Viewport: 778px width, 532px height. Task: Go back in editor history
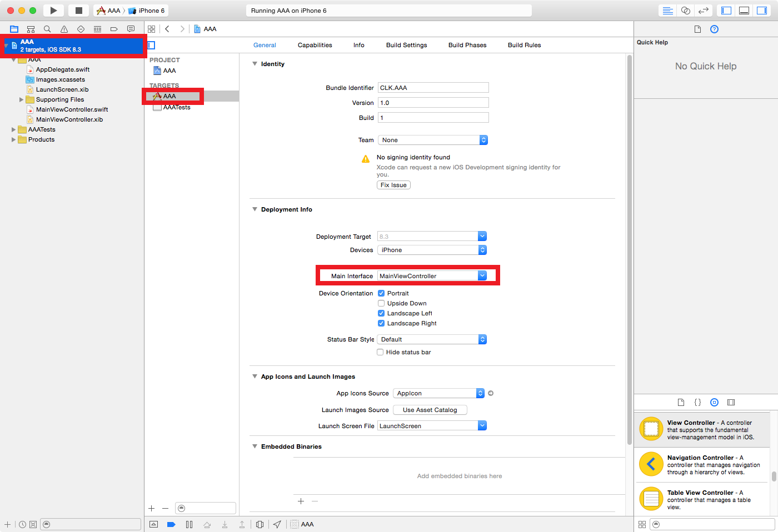pos(167,29)
